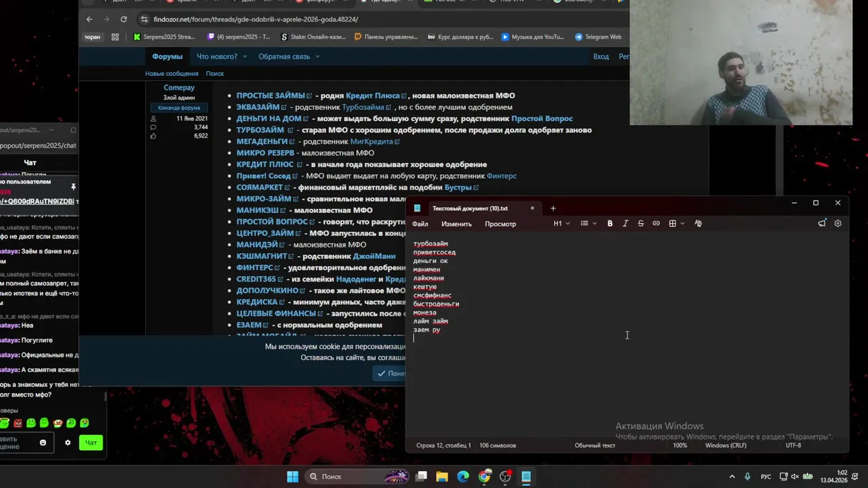The image size is (868, 488).
Task: Click 'UTF-8' encoding in status bar
Action: (793, 445)
